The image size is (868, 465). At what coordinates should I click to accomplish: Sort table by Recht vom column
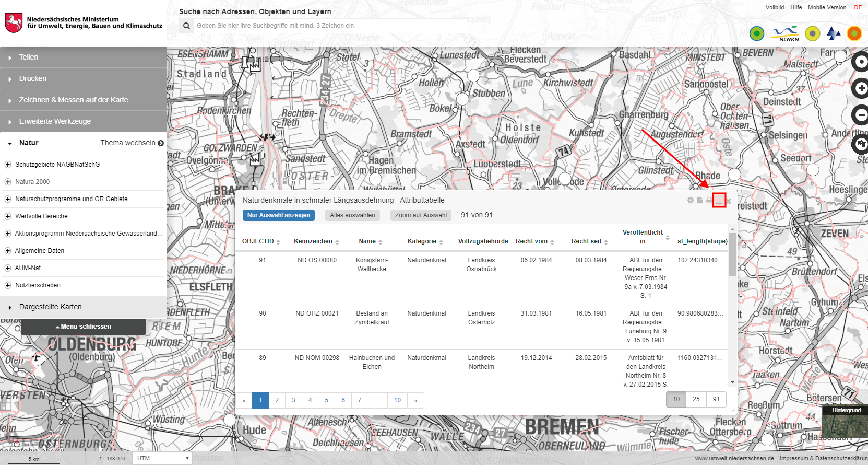pyautogui.click(x=552, y=242)
